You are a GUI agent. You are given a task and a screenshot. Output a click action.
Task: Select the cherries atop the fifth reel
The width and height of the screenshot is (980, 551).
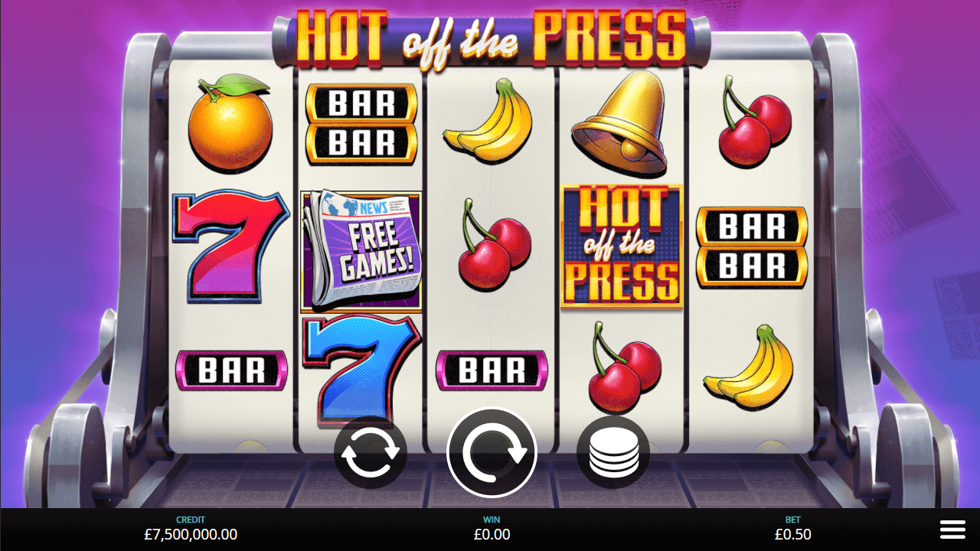[753, 122]
